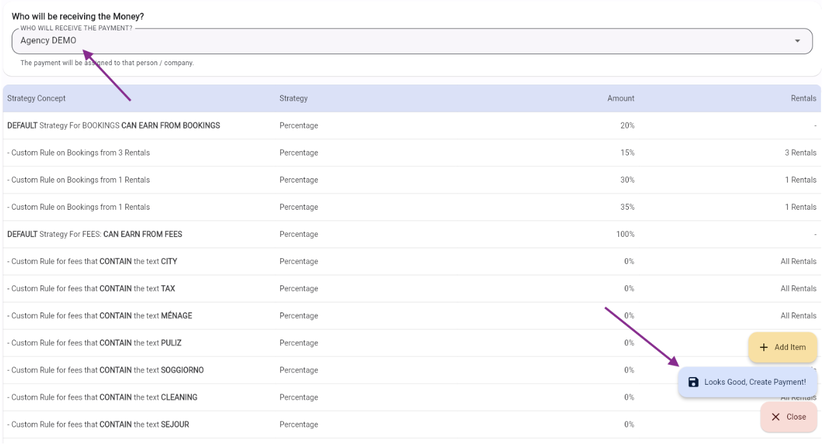Click the plus icon on Add Item

764,347
